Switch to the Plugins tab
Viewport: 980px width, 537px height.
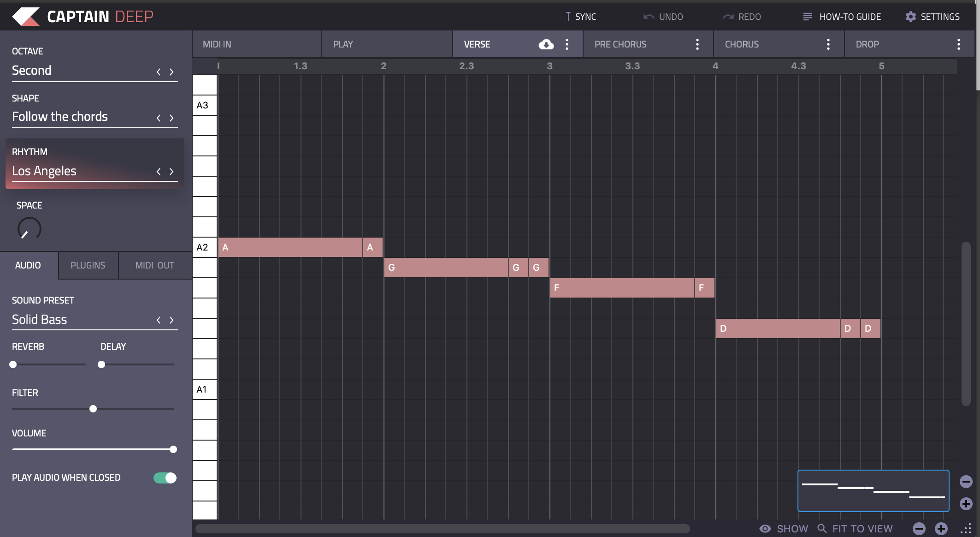pos(88,265)
